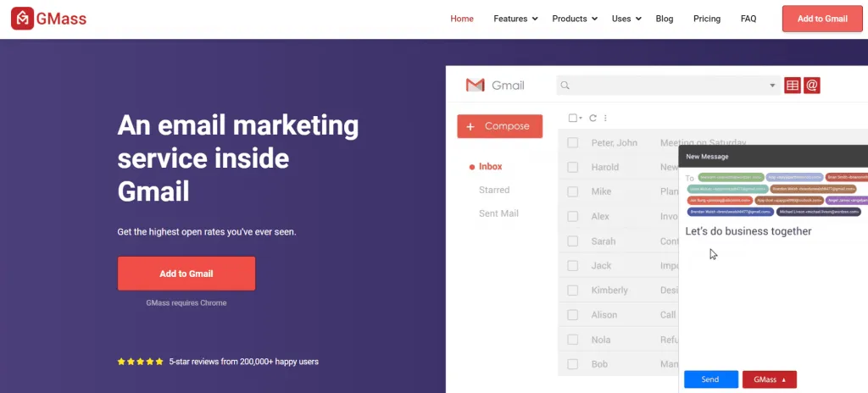The image size is (868, 393).
Task: Click the refresh icon above the inbox list
Action: (593, 118)
